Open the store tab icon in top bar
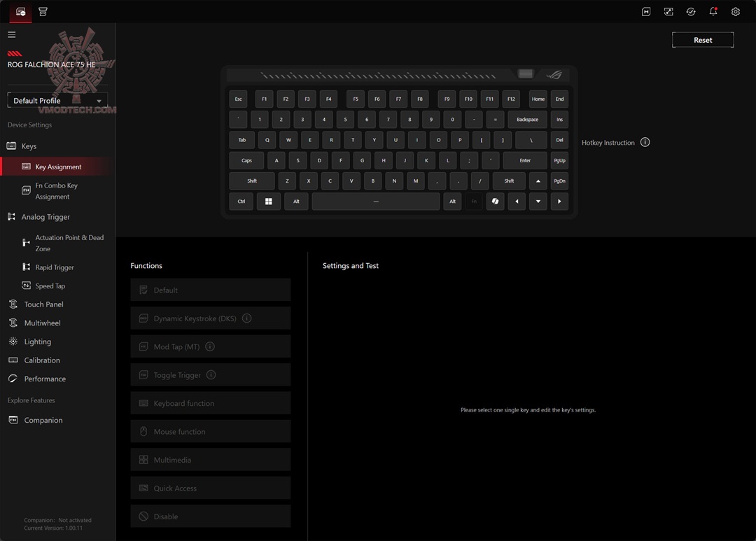This screenshot has width=756, height=541. (x=43, y=12)
